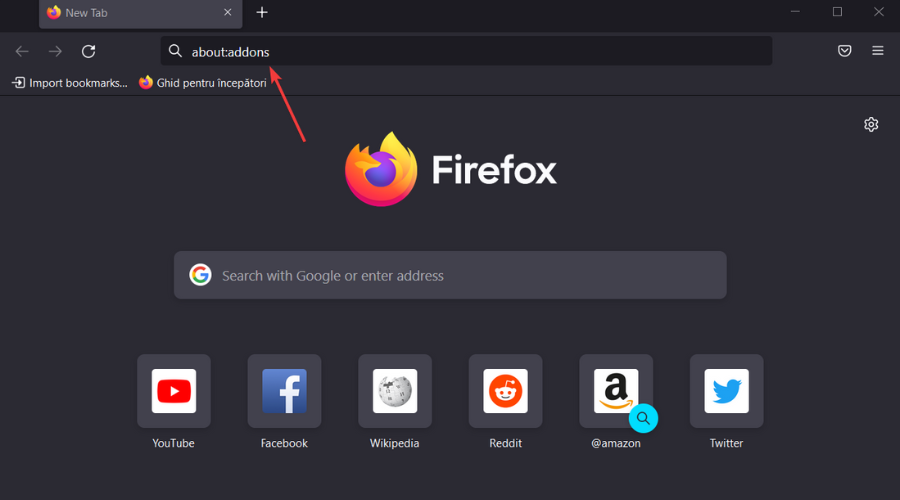Viewport: 900px width, 500px height.
Task: Click the search badge on the Amazon tile
Action: [643, 418]
